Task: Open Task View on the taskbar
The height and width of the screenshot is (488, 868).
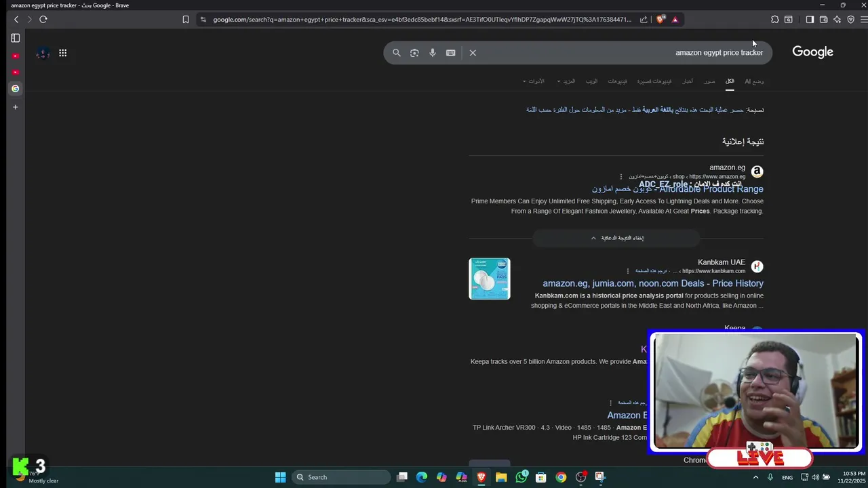Action: (x=402, y=477)
